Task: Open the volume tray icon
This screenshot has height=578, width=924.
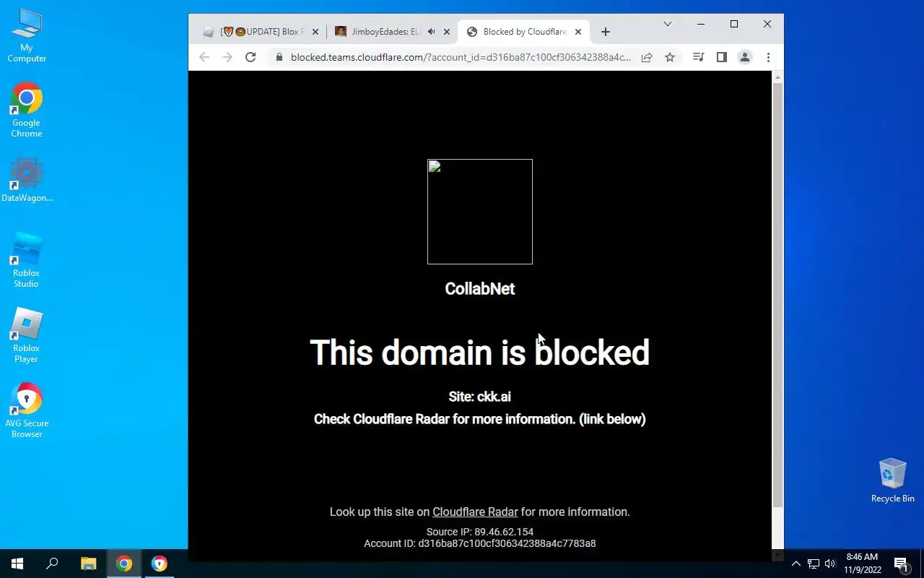Action: tap(830, 564)
